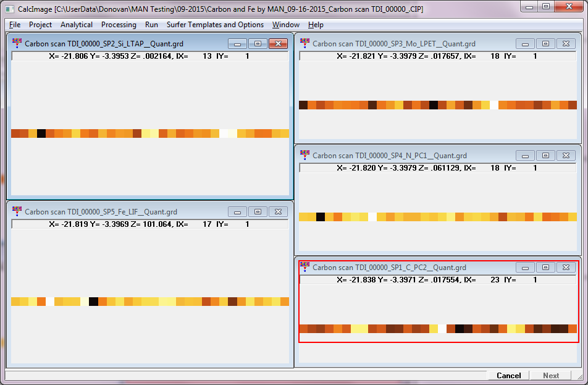
Task: Click the C_PC2 window's title icon
Action: [x=304, y=268]
